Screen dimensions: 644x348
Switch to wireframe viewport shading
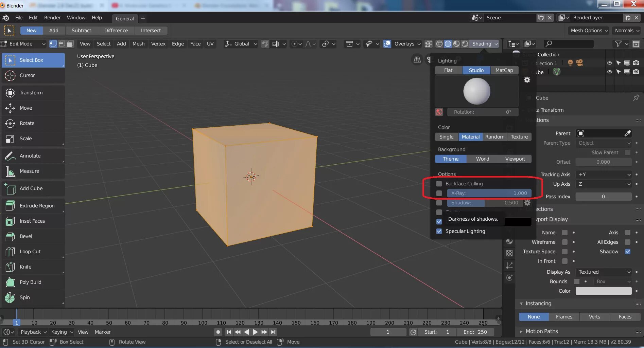pos(439,44)
